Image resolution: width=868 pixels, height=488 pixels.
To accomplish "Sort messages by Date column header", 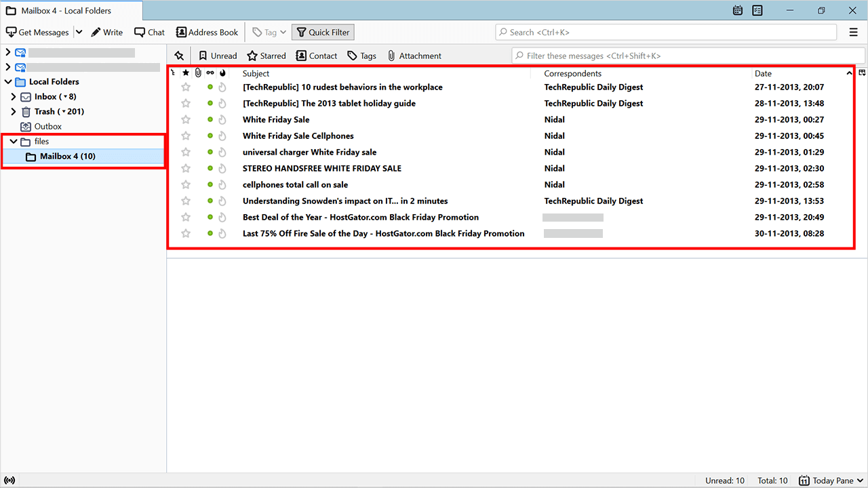I will [763, 73].
